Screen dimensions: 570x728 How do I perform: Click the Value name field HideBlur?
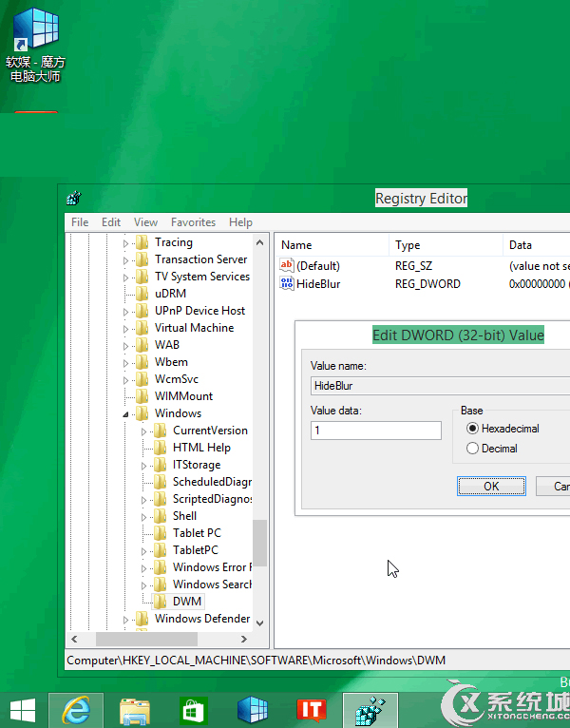coord(441,385)
